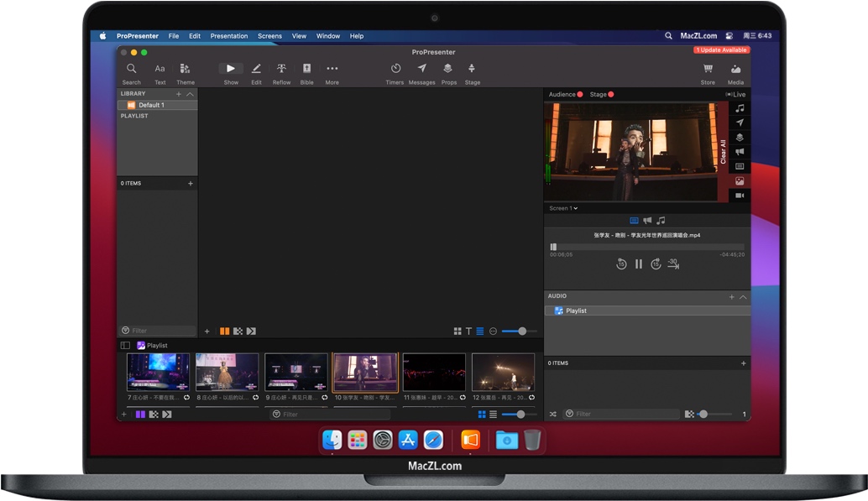868x501 pixels.
Task: Toggle audio shuffle
Action: (553, 414)
